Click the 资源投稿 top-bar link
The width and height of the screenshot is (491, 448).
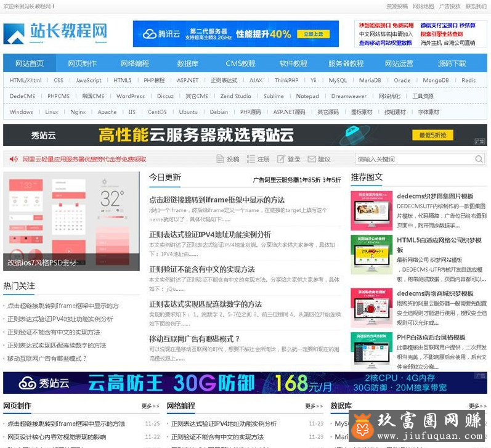point(397,6)
